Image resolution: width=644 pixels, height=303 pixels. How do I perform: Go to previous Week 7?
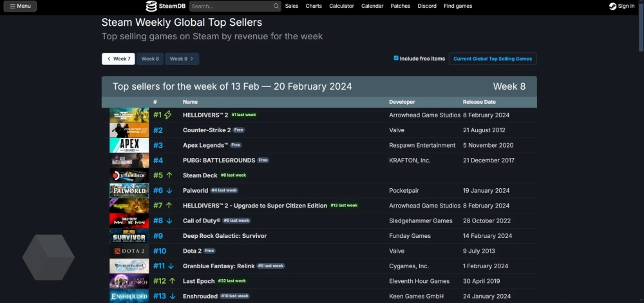[x=118, y=59]
